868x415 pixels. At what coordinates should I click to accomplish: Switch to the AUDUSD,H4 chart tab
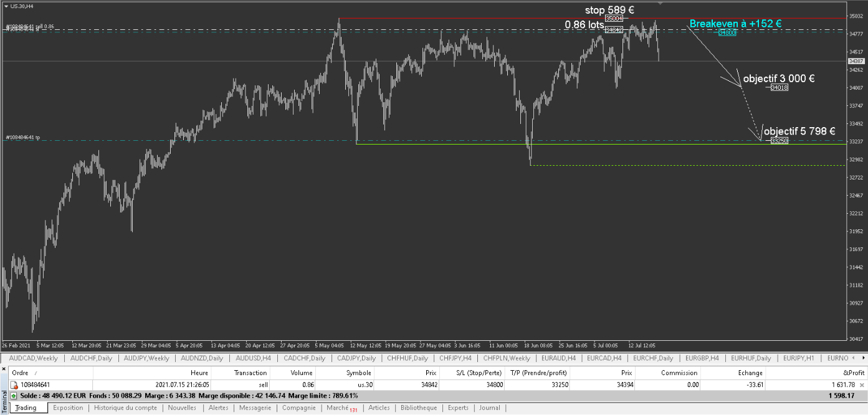coord(254,358)
